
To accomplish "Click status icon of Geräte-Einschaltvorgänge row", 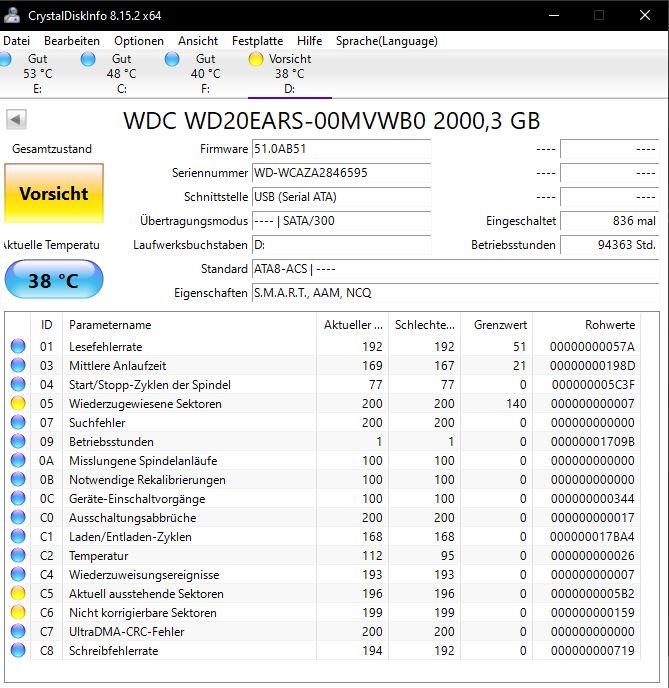I will click(18, 498).
